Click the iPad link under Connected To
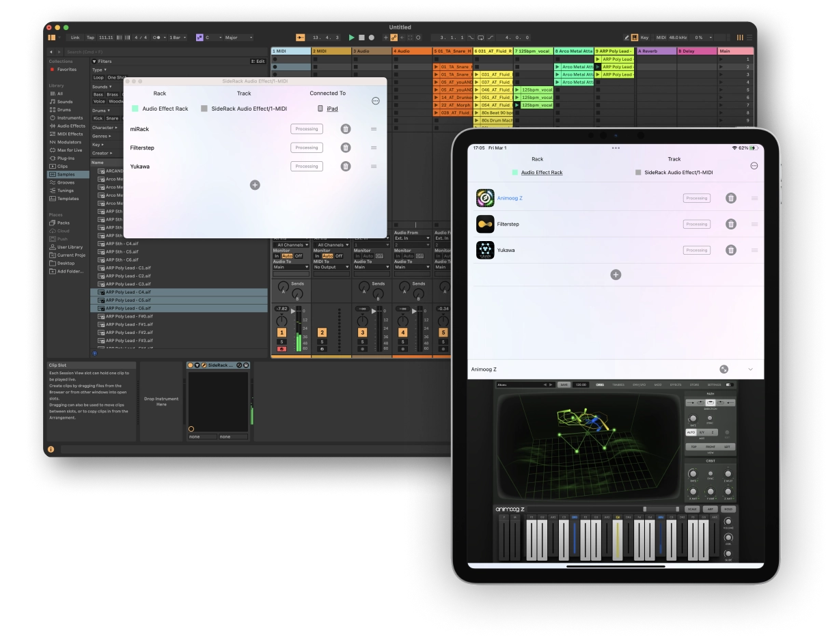The width and height of the screenshot is (826, 644). click(x=332, y=109)
